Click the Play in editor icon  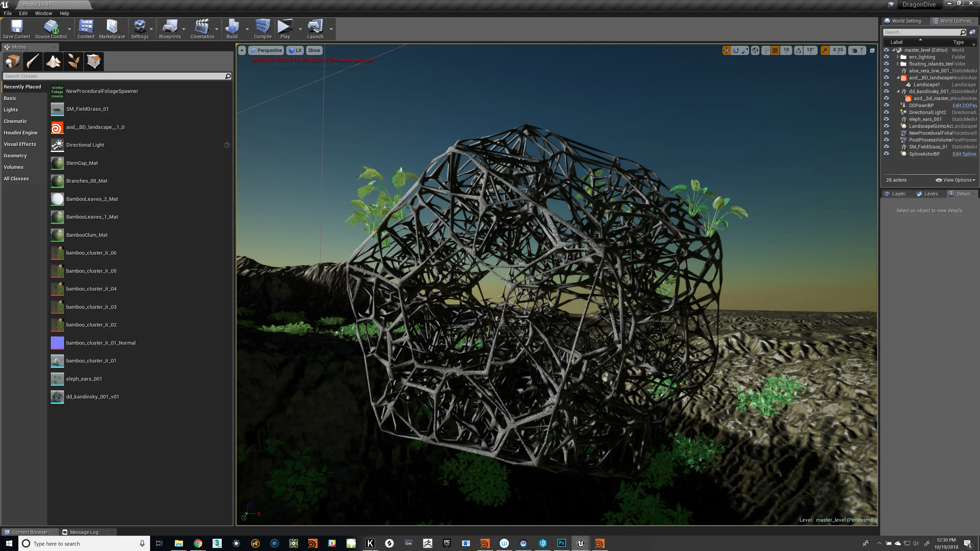coord(285,29)
